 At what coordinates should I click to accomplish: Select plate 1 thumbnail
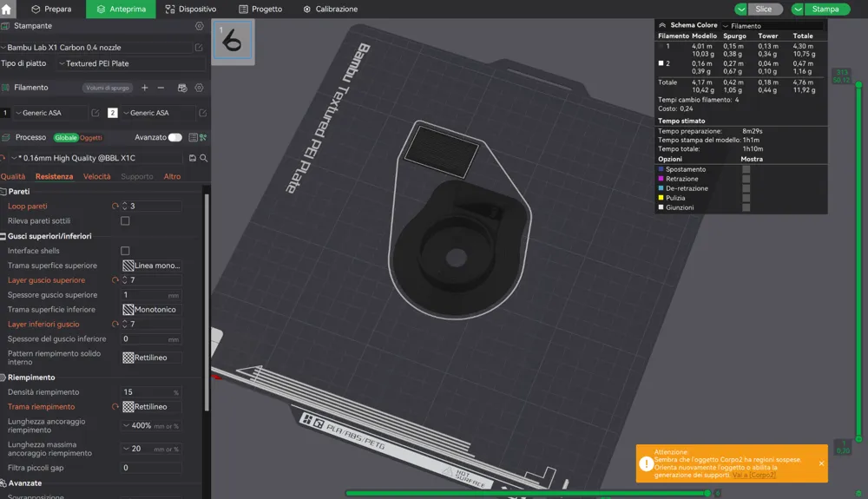[233, 40]
